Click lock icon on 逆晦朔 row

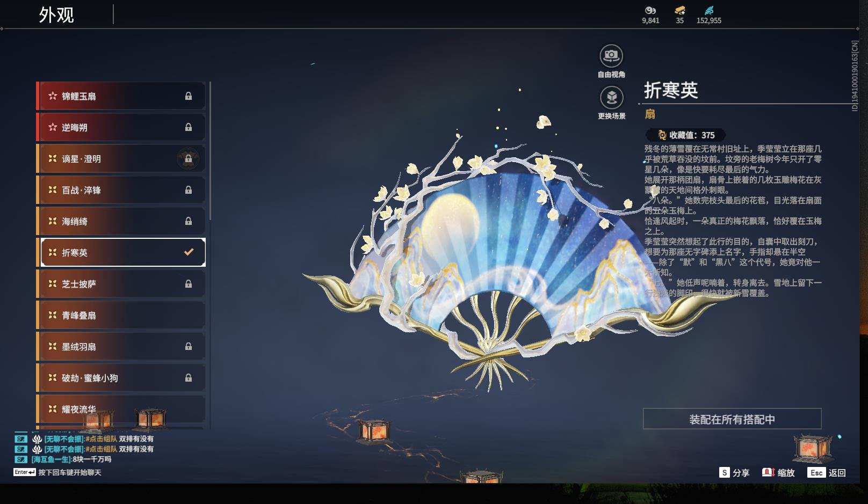[189, 127]
